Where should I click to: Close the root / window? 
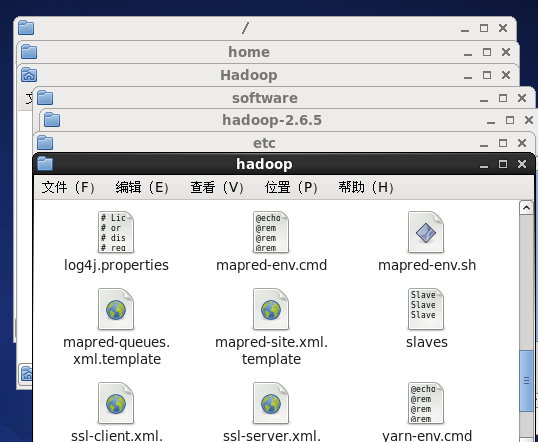(503, 28)
